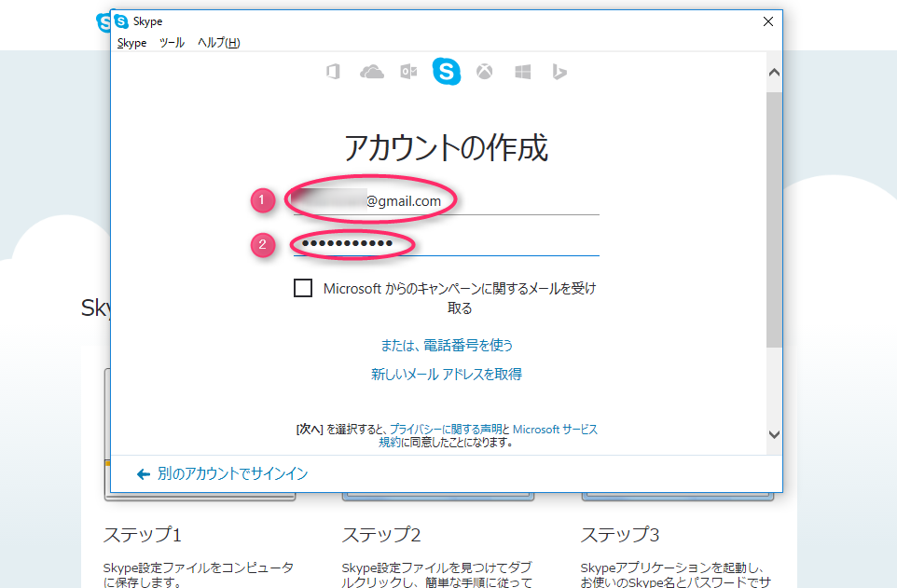Click the または、電話番号を使う link
The height and width of the screenshot is (588, 897).
(x=447, y=346)
